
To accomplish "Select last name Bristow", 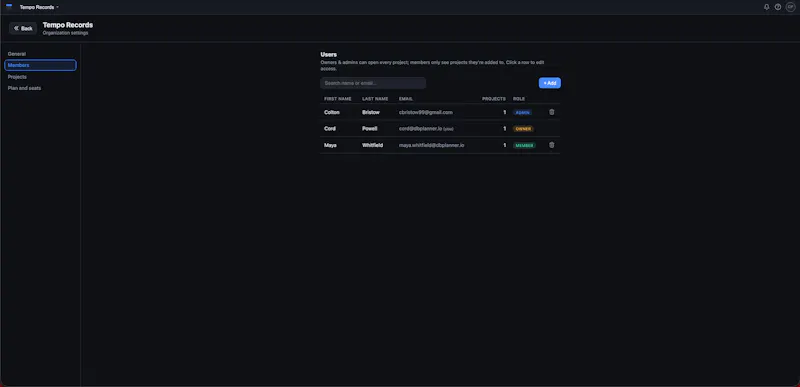I will (371, 112).
